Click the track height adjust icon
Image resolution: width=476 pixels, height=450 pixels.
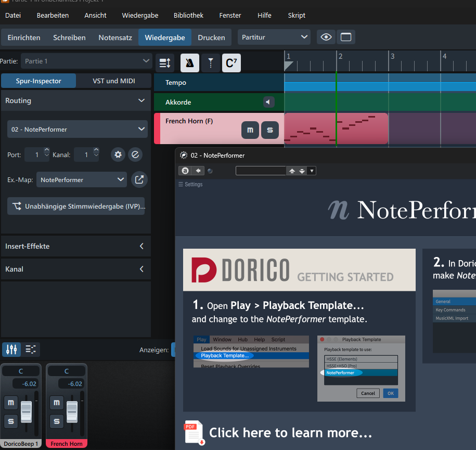165,63
